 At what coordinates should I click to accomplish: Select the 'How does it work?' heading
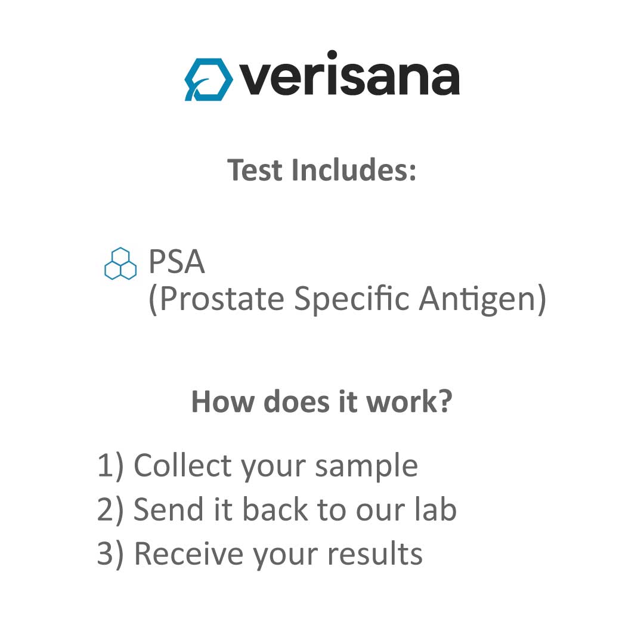[x=321, y=401]
